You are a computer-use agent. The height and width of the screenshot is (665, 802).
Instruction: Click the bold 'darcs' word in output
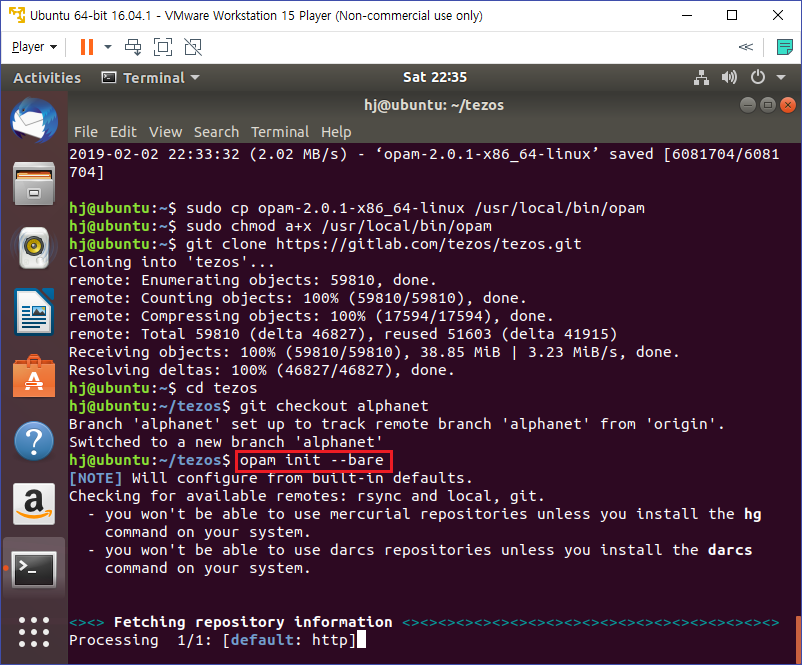[730, 550]
